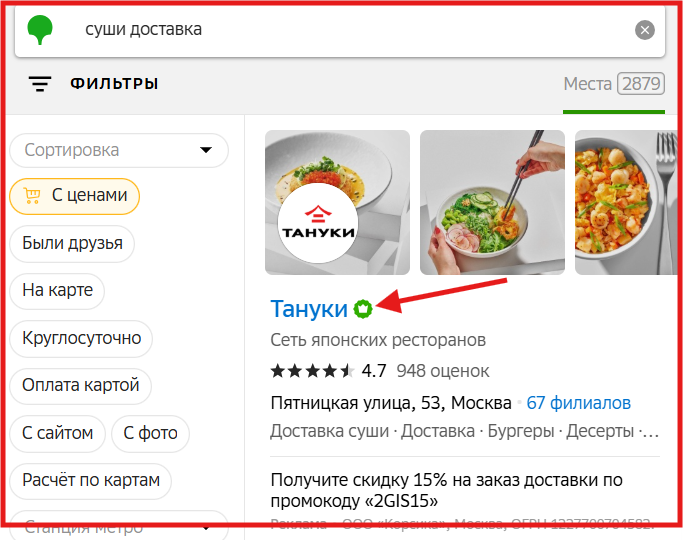This screenshot has width=684, height=540.
Task: Click the green 2GIS tree logo
Action: point(40,29)
